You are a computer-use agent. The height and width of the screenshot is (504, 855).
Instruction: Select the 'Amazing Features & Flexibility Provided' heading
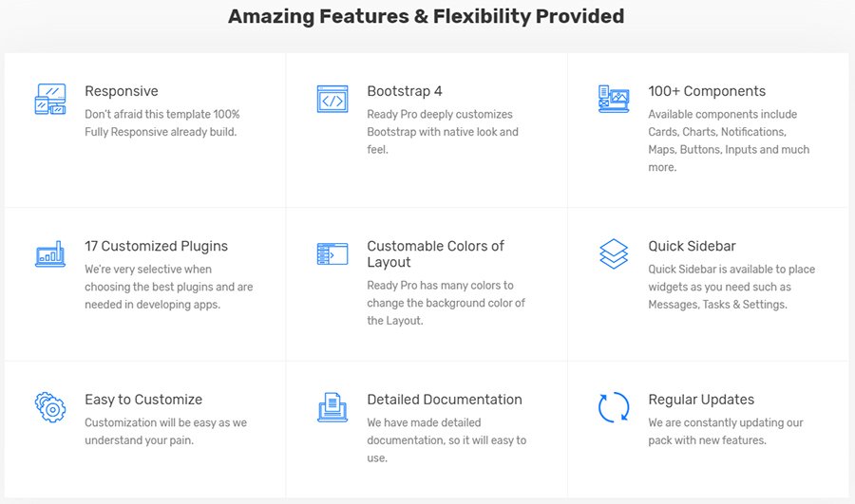click(427, 16)
